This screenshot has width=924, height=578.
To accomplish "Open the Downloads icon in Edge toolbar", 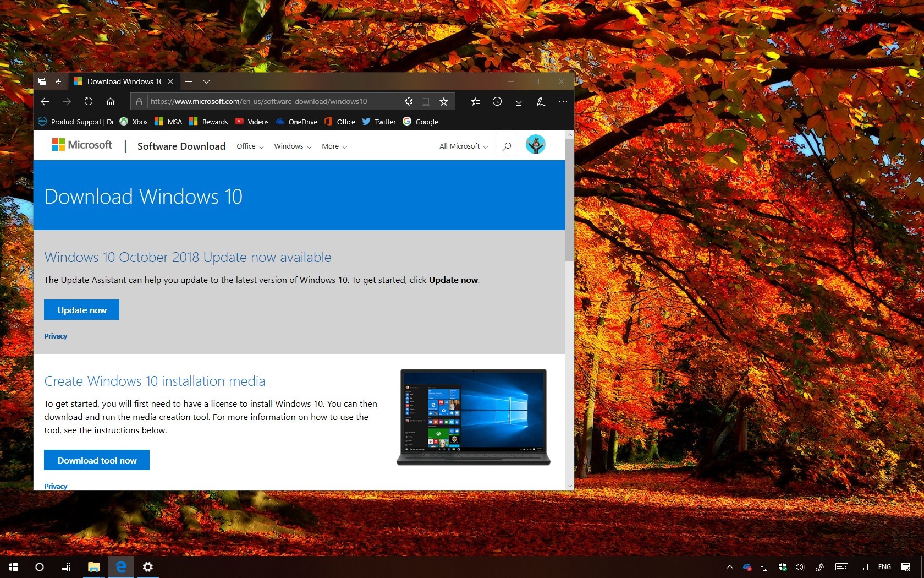I will [x=519, y=101].
